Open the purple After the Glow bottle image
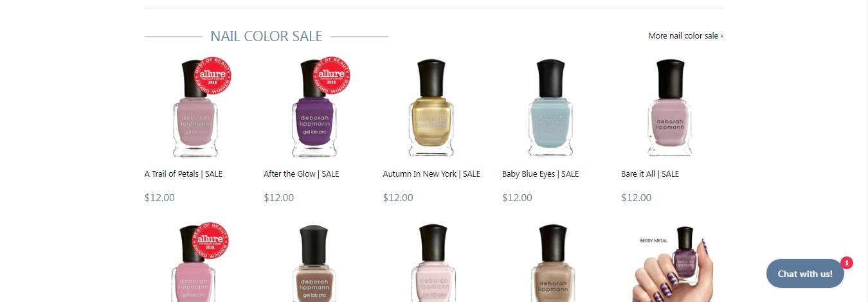 tap(314, 109)
